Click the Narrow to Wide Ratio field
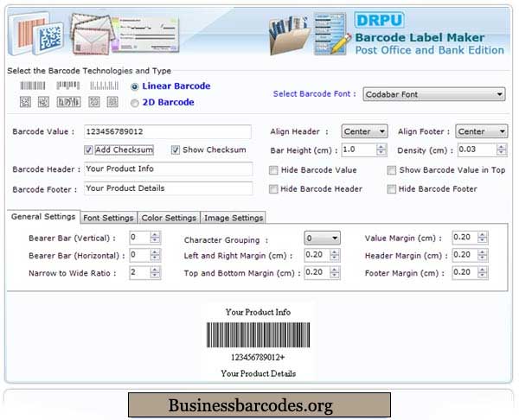519x420 pixels. (x=140, y=272)
